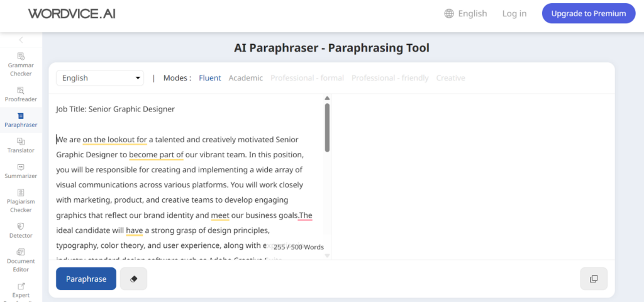Click the Log in link
The height and width of the screenshot is (302, 644).
[514, 13]
